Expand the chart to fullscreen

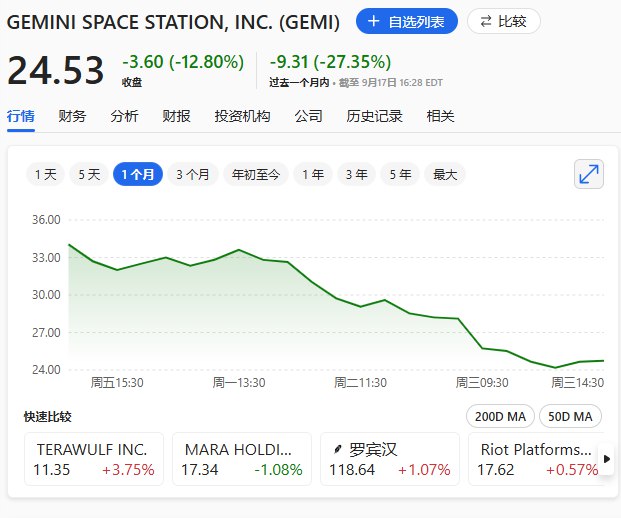click(589, 174)
